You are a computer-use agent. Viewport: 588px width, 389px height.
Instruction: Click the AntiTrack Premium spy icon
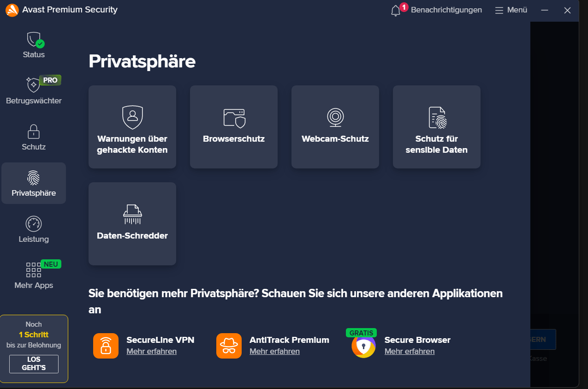pyautogui.click(x=229, y=346)
